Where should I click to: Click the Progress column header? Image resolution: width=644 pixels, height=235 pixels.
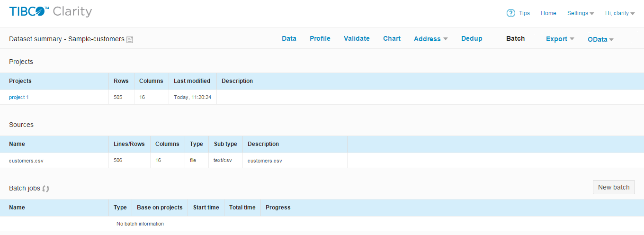point(278,208)
